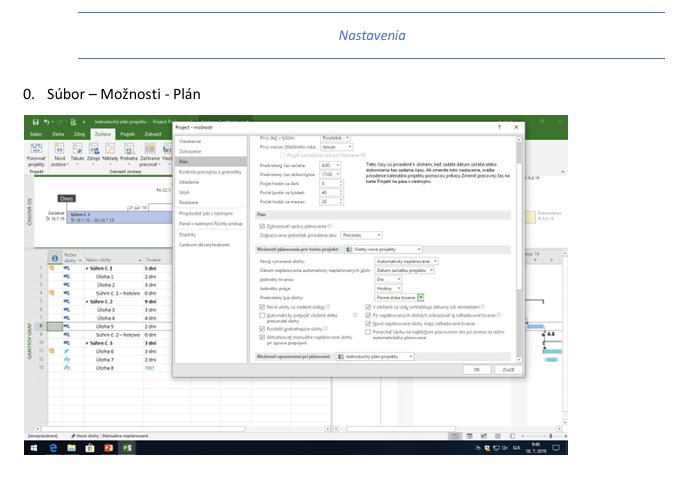Click the Project app icon in the taskbar

click(127, 448)
